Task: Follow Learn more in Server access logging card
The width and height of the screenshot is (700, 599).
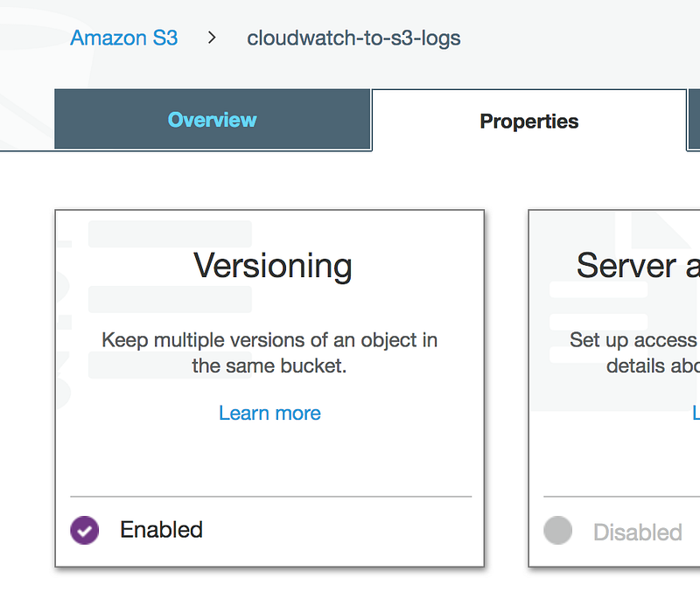Action: click(x=696, y=413)
